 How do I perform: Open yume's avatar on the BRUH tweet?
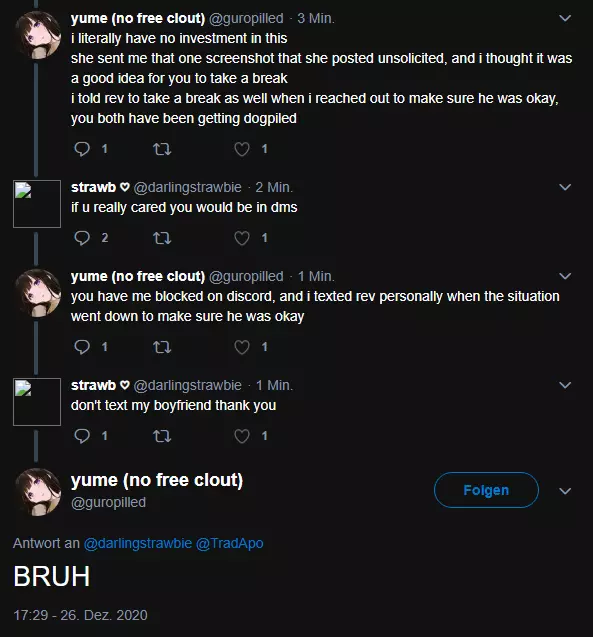tap(37, 492)
